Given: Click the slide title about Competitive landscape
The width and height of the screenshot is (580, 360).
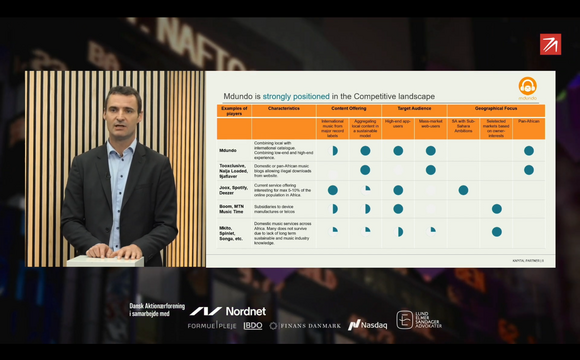Looking at the screenshot, I should (329, 97).
